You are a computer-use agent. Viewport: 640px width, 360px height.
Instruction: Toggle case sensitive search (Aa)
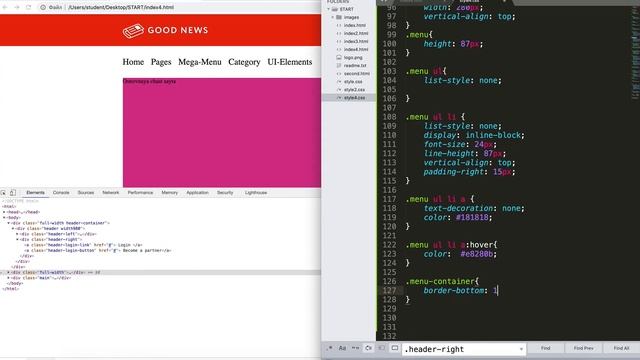tap(342, 349)
